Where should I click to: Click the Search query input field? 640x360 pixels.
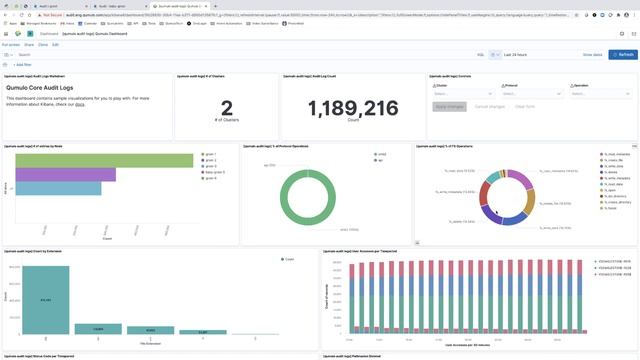[x=245, y=55]
